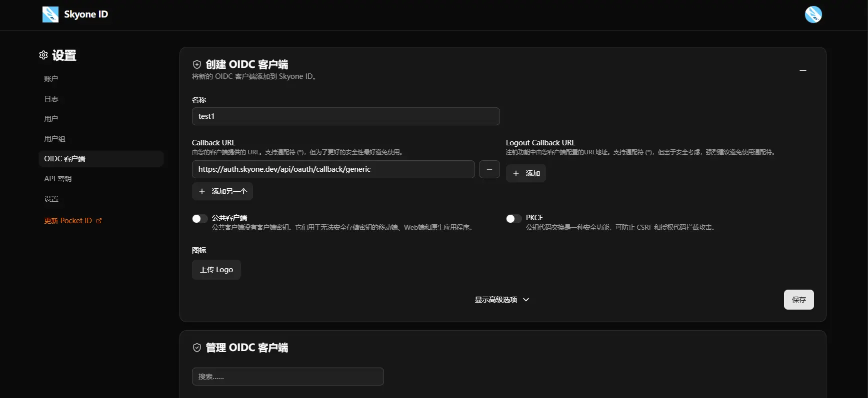Select 用户组 from the sidebar
The height and width of the screenshot is (398, 868).
tap(54, 139)
